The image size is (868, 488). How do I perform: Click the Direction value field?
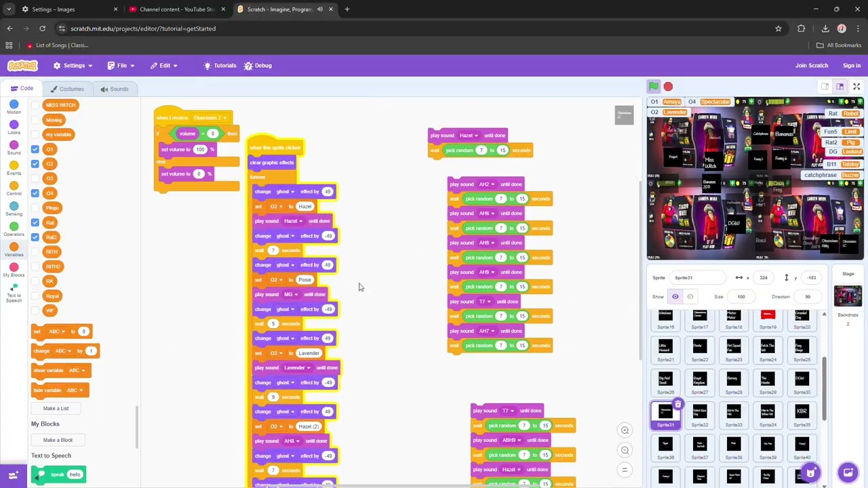coord(808,297)
